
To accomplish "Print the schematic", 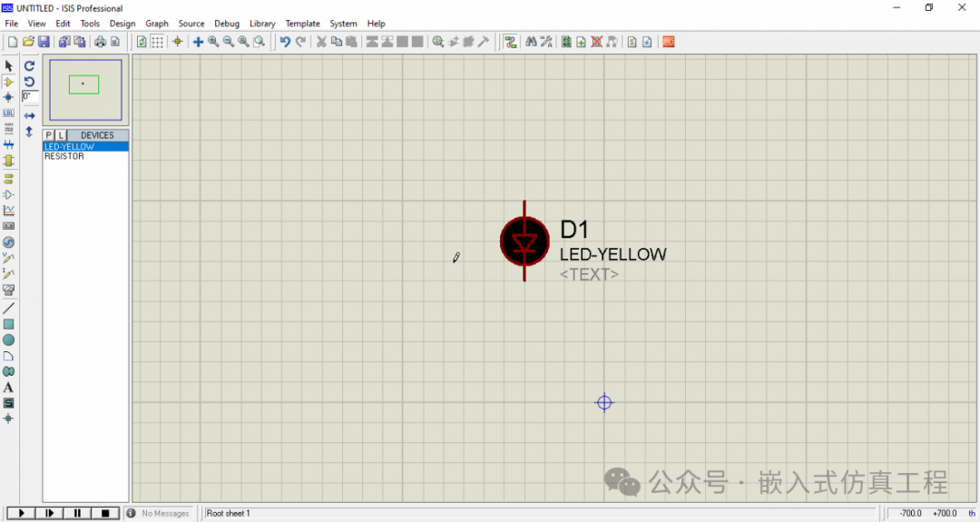I will click(x=100, y=42).
